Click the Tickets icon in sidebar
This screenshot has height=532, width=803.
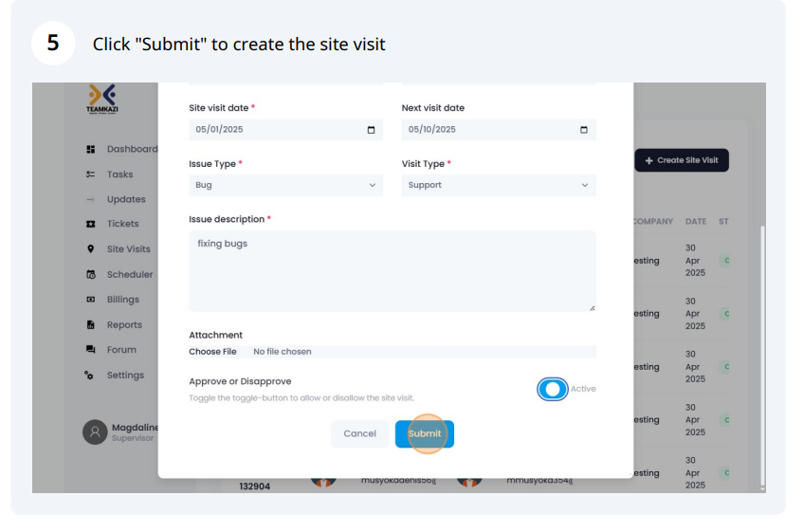click(91, 224)
